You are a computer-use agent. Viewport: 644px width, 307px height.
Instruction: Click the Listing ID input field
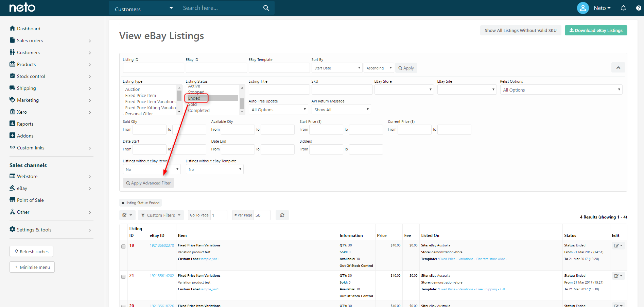(x=154, y=68)
